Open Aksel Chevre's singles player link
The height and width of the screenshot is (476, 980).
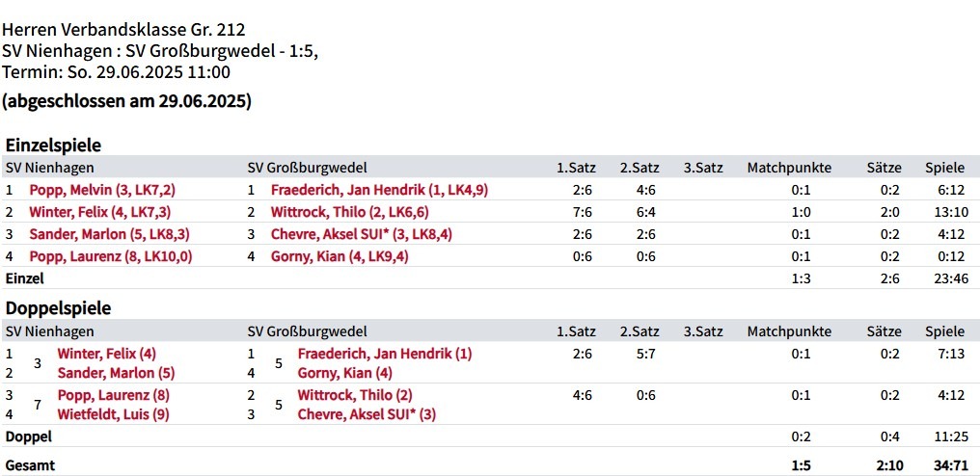362,234
